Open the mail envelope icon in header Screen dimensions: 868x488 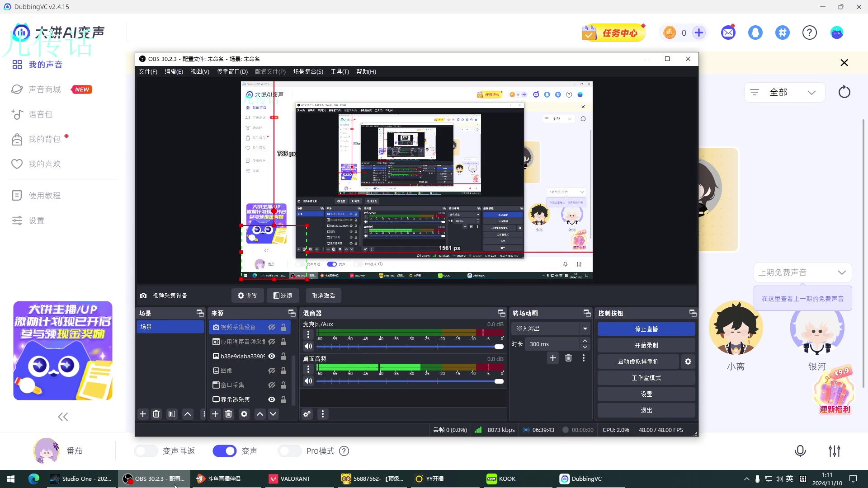tap(728, 33)
